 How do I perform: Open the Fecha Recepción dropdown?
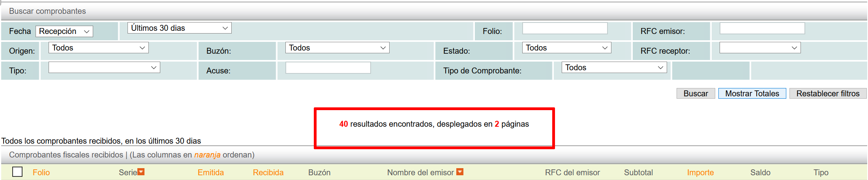click(64, 32)
